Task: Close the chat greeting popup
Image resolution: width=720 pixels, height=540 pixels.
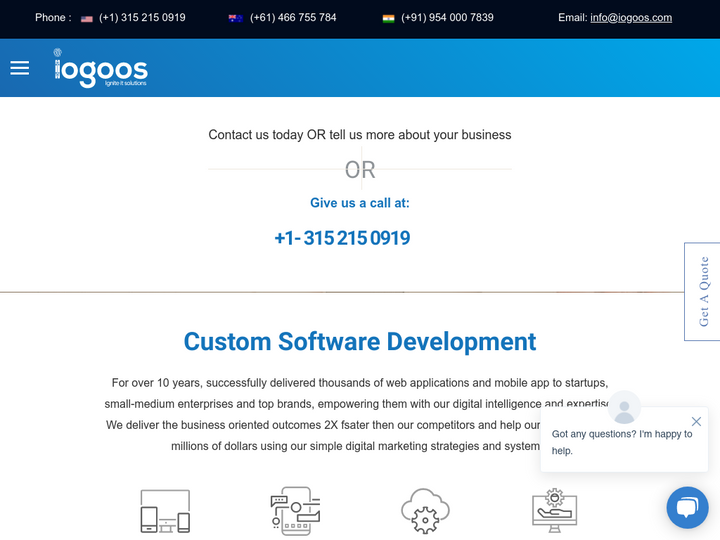Action: 696,421
